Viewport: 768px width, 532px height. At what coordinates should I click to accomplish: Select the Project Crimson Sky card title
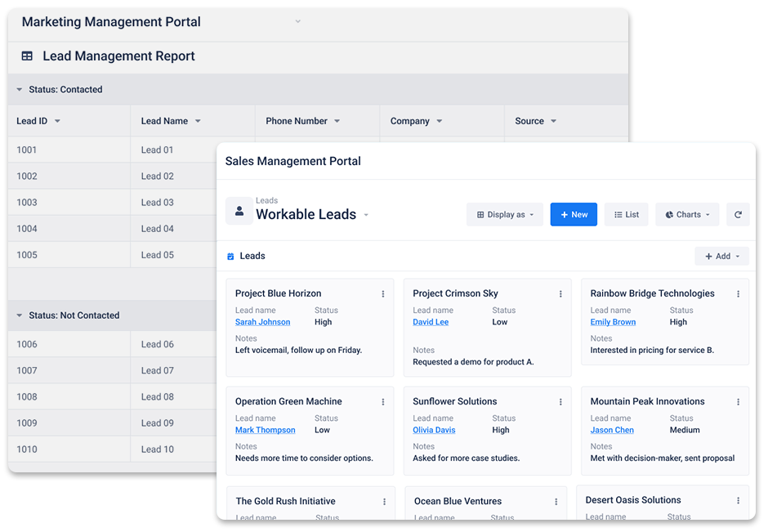pyautogui.click(x=455, y=293)
